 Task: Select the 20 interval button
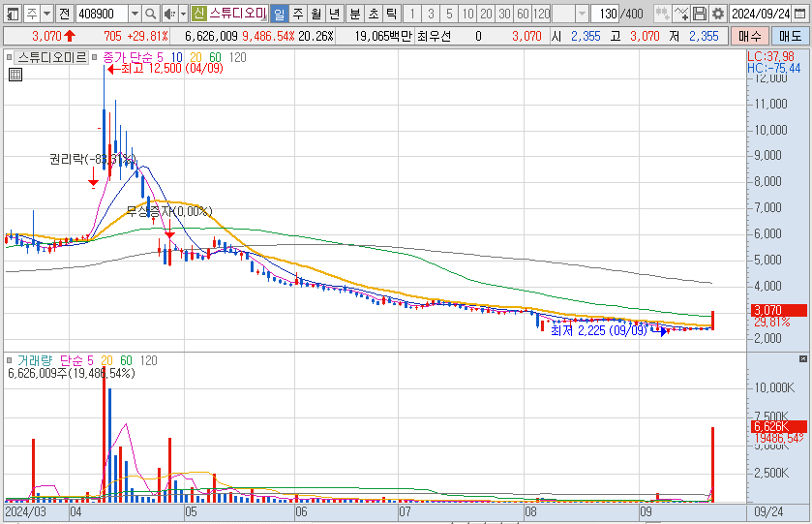click(x=486, y=14)
